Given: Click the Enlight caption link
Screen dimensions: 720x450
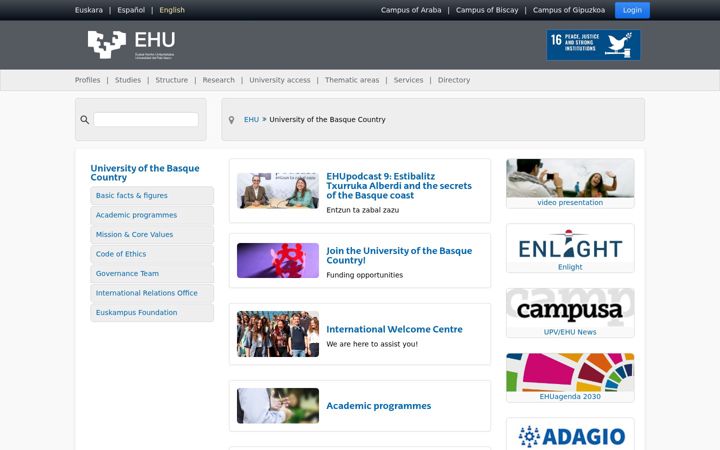Looking at the screenshot, I should click(x=570, y=267).
